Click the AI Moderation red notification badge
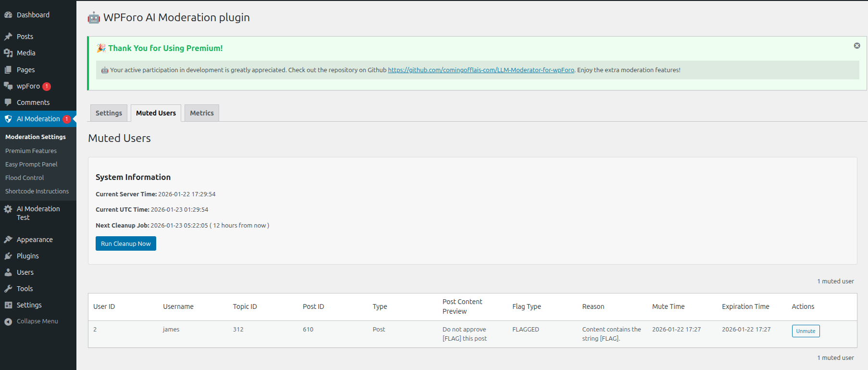This screenshot has width=868, height=370. pos(67,119)
